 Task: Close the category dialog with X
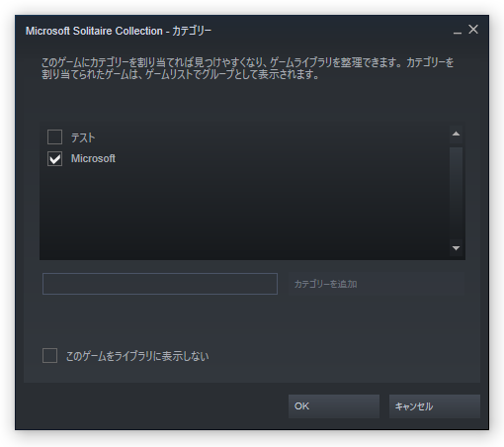pos(473,30)
